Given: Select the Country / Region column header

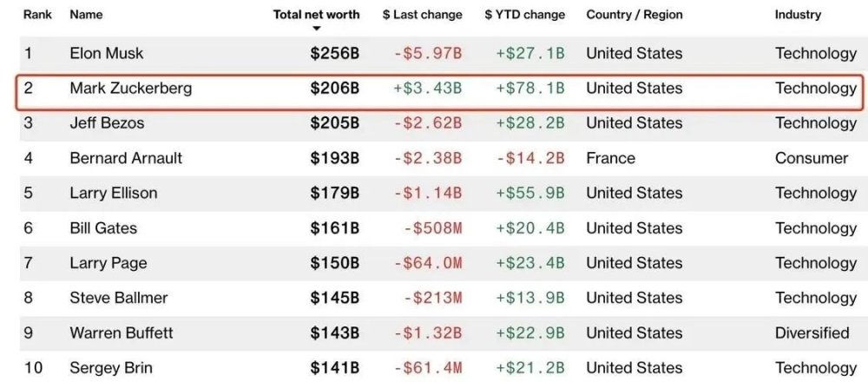Looking at the screenshot, I should tap(634, 15).
